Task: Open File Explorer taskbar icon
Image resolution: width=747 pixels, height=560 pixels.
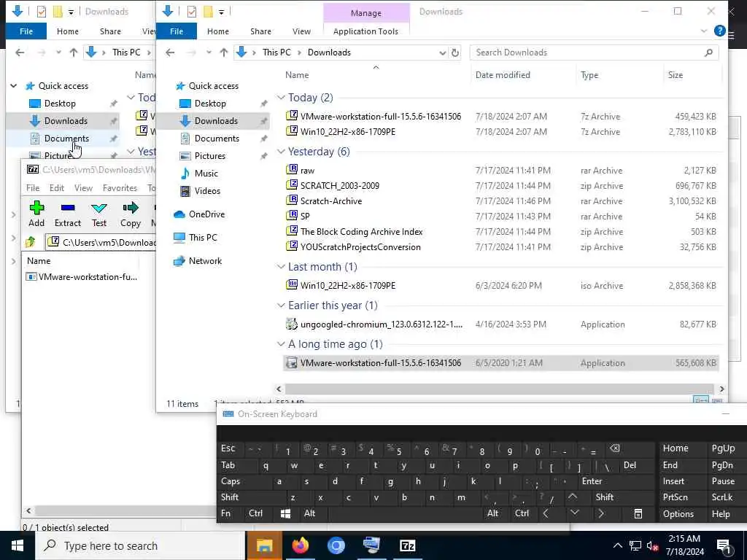Action: click(x=264, y=545)
